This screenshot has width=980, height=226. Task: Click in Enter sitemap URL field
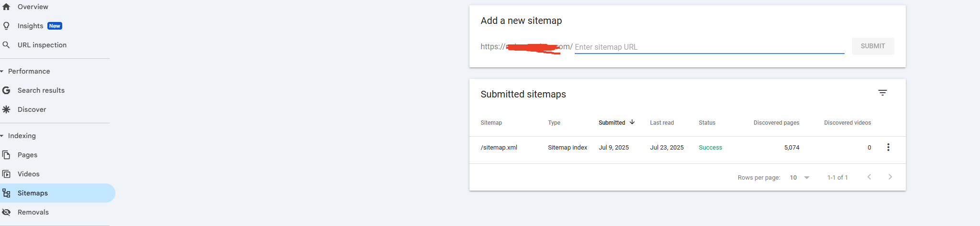(709, 47)
